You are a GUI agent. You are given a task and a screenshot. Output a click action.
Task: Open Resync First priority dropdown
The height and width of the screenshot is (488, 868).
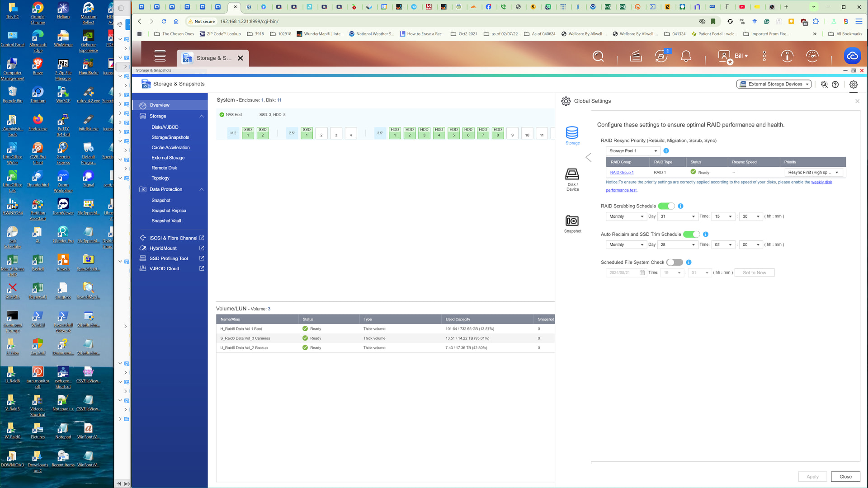coord(813,173)
